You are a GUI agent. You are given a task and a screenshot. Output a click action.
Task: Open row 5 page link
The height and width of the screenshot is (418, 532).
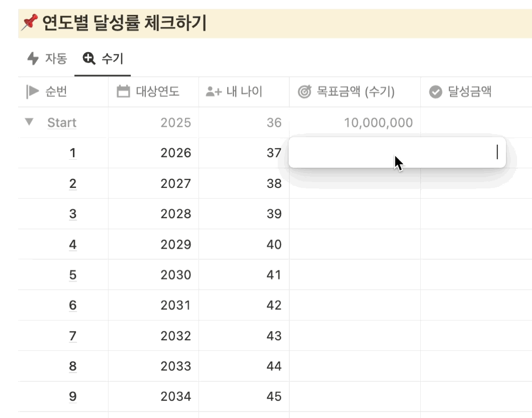click(x=72, y=275)
